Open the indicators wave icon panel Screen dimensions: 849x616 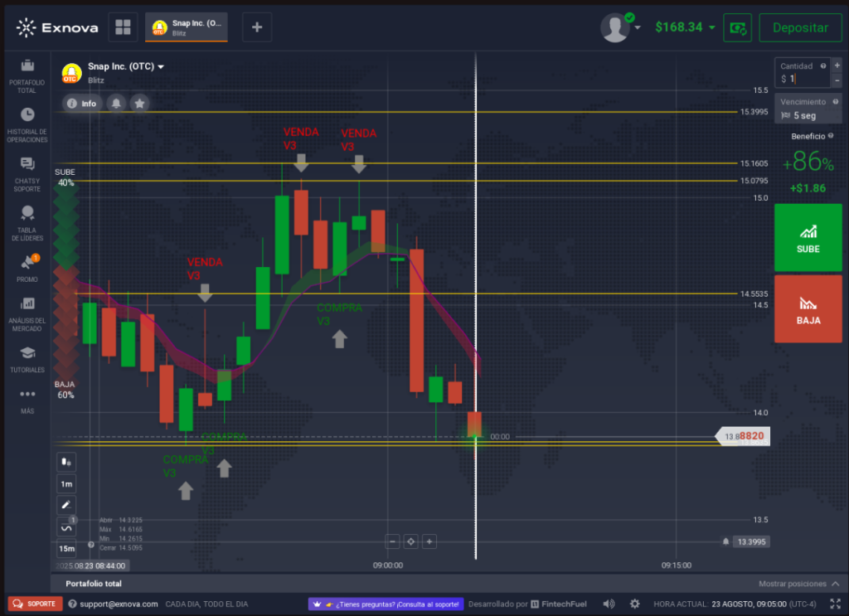click(66, 527)
